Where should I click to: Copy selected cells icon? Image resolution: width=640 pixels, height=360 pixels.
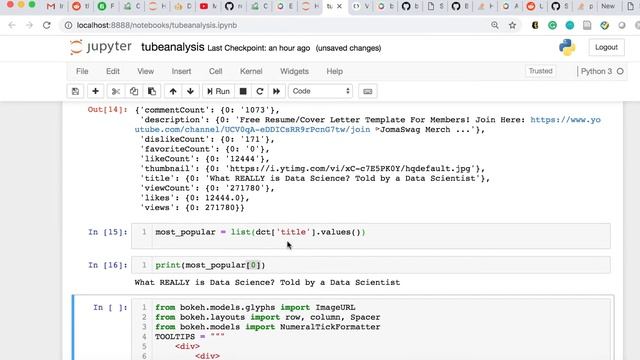pyautogui.click(x=134, y=91)
